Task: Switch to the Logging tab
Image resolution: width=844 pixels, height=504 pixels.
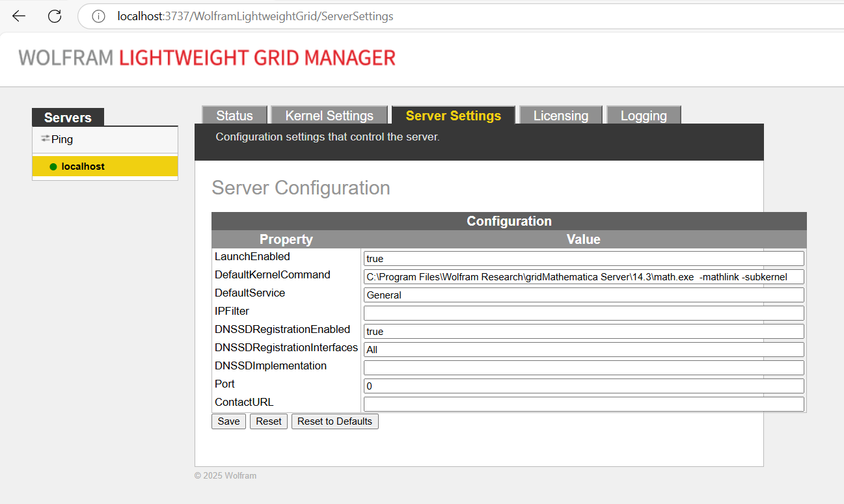Action: [x=644, y=115]
